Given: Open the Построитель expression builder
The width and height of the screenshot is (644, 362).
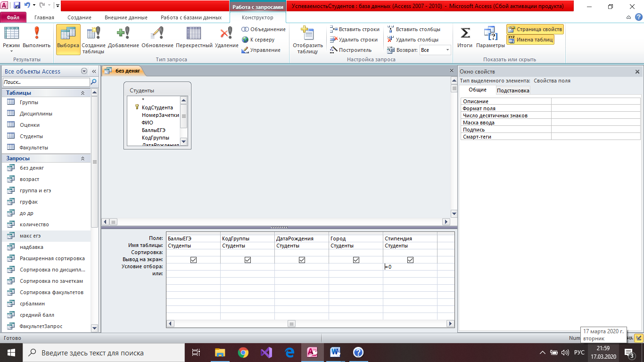Looking at the screenshot, I should pyautogui.click(x=350, y=50).
